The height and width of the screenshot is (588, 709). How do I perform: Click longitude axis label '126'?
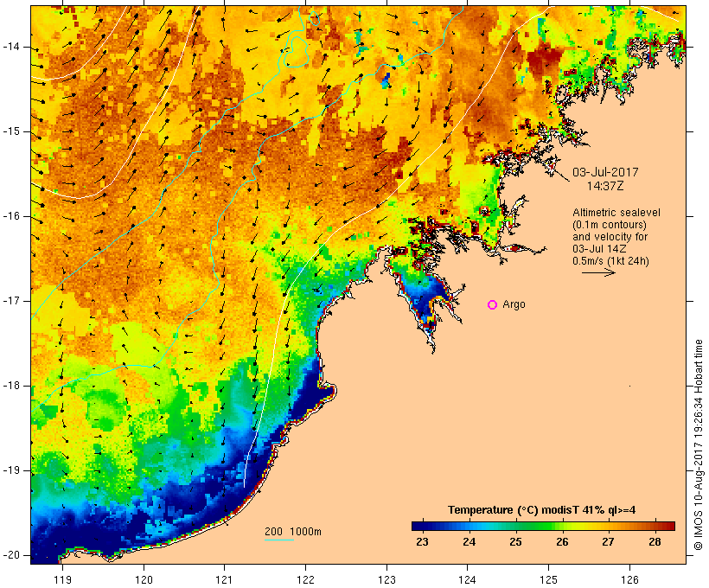629,580
